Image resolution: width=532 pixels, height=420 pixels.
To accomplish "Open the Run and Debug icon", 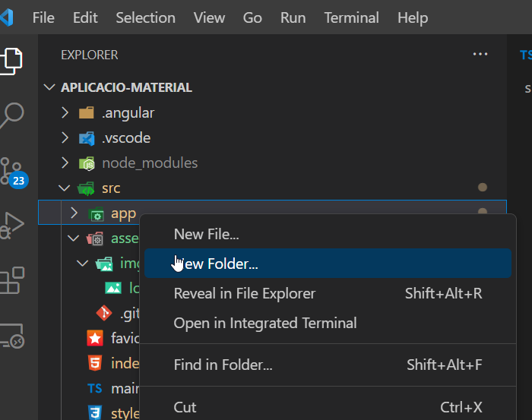I will coord(13,226).
